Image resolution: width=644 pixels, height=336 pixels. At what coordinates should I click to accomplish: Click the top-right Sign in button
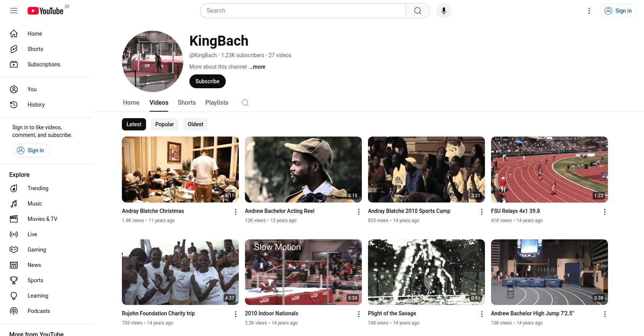click(619, 11)
